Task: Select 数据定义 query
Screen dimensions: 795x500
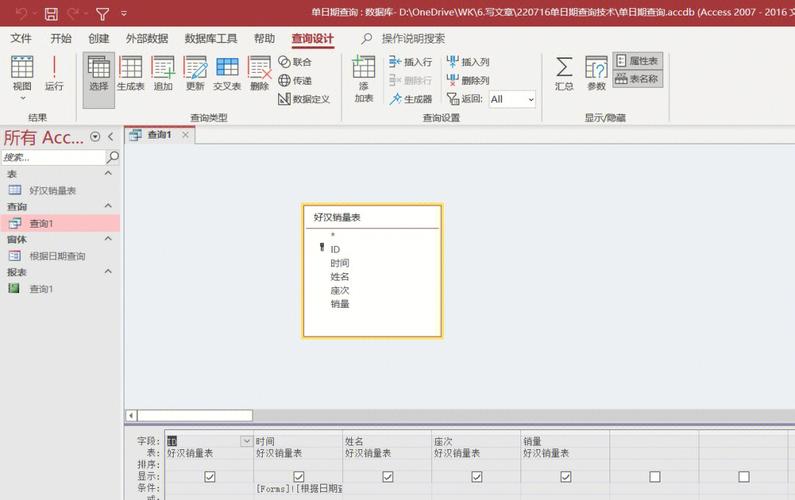Action: [x=304, y=99]
